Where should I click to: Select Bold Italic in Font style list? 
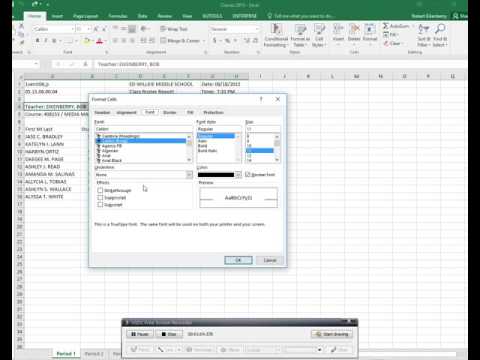pyautogui.click(x=207, y=151)
